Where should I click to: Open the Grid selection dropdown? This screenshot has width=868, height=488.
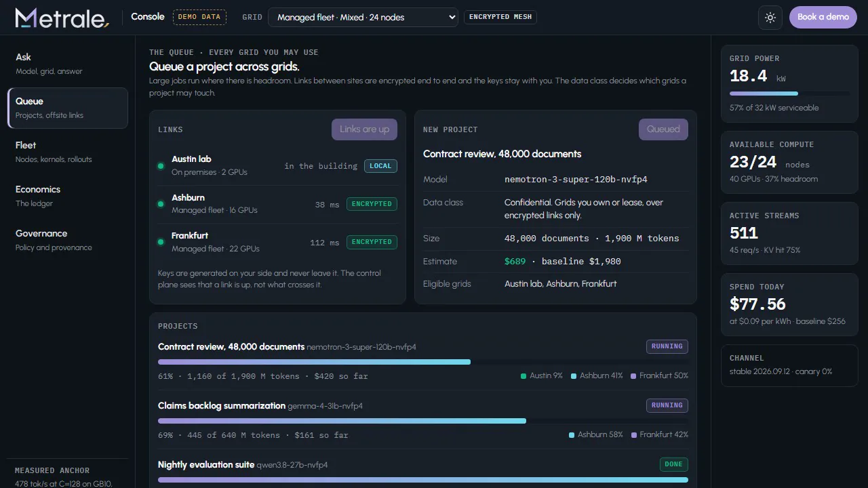363,18
